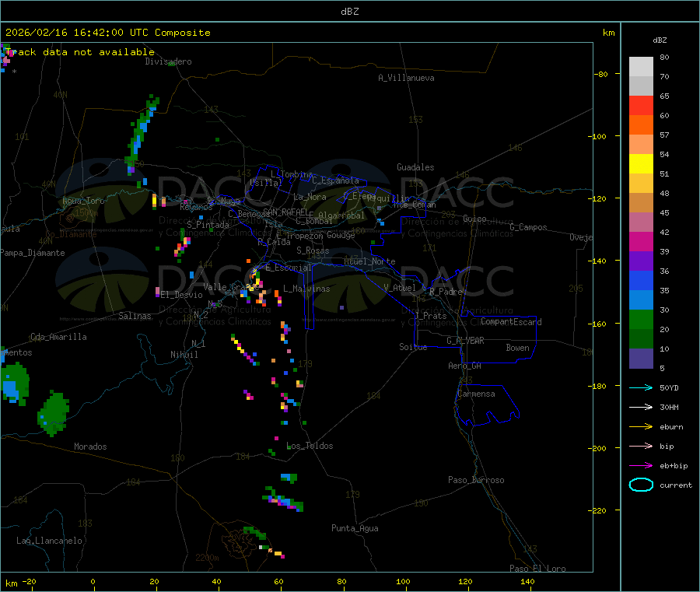Click the Paso_Barroso map label
Viewport: 700px width, 592px height.
476,480
